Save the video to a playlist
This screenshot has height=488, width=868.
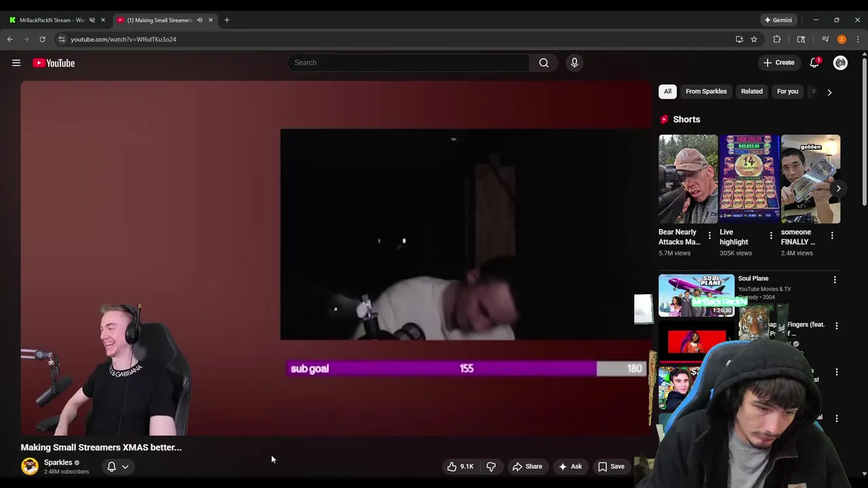(611, 466)
